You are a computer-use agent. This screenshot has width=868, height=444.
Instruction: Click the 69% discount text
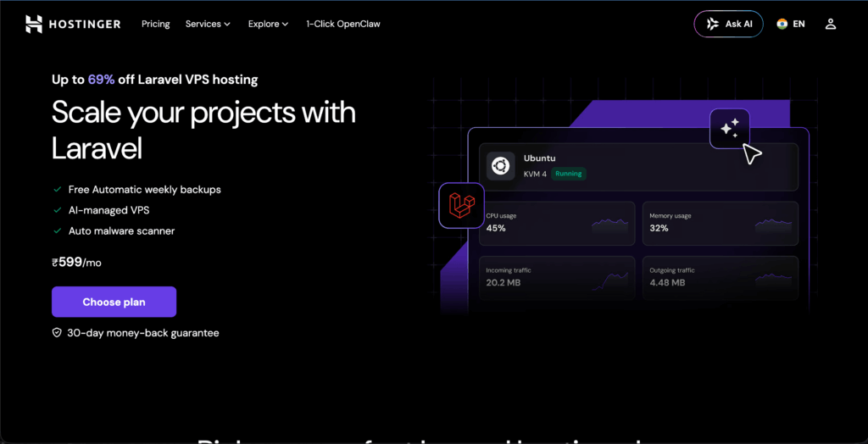click(x=102, y=80)
